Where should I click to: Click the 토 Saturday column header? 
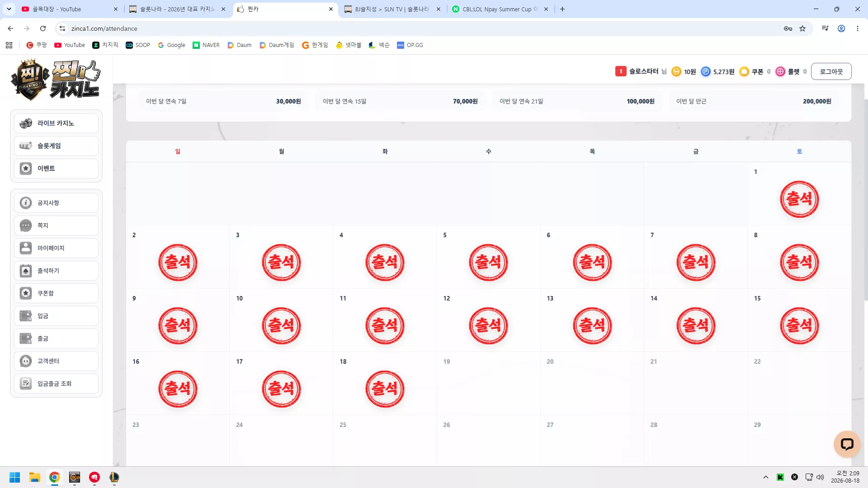click(799, 151)
